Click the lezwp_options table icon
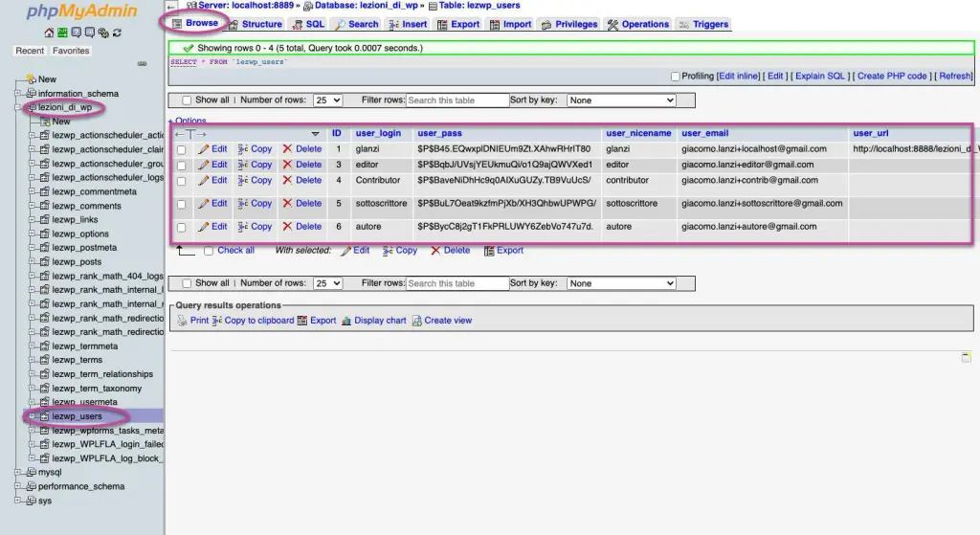This screenshot has height=535, width=980. click(44, 234)
